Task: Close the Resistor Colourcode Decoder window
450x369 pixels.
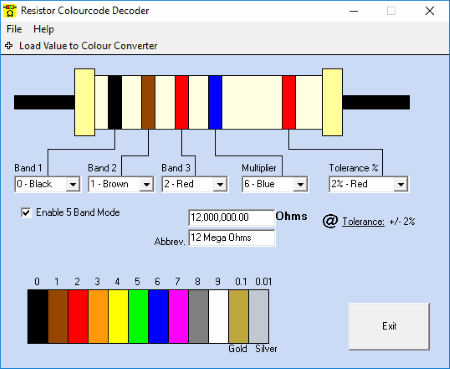Action: 430,11
